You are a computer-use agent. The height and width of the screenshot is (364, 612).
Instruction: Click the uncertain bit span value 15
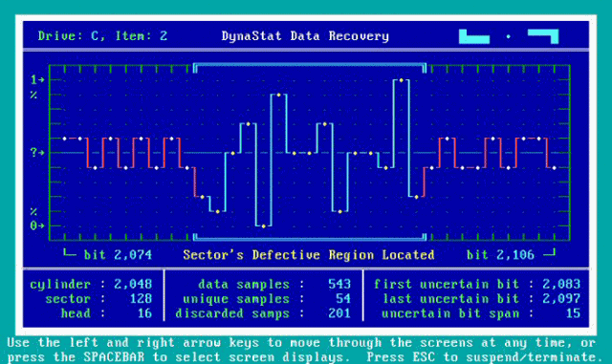573,313
